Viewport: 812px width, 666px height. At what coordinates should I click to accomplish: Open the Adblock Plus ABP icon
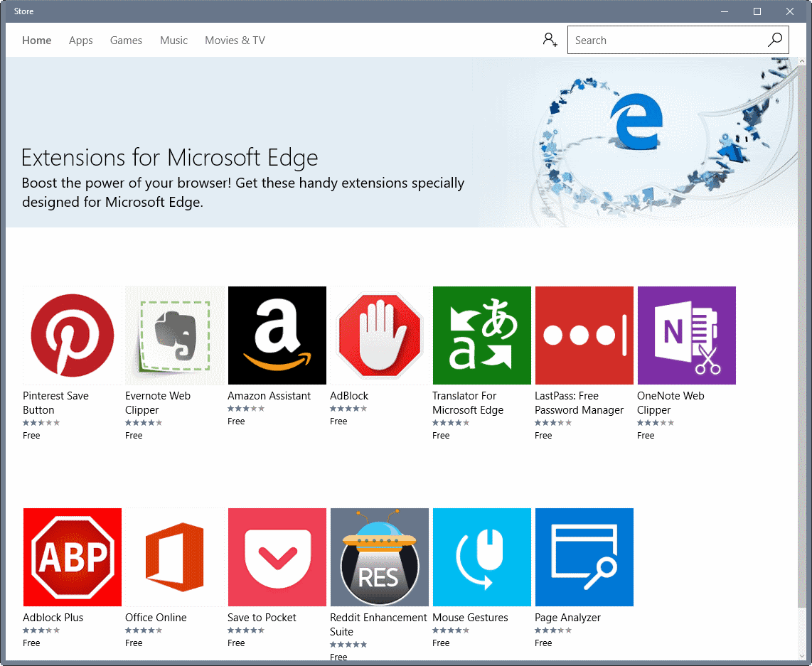(x=72, y=557)
